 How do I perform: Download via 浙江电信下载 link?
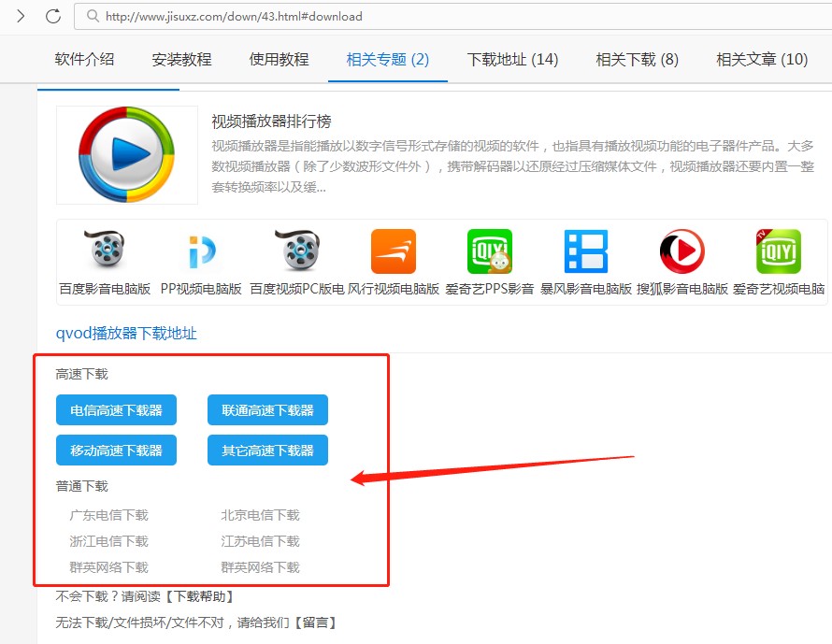pos(108,541)
